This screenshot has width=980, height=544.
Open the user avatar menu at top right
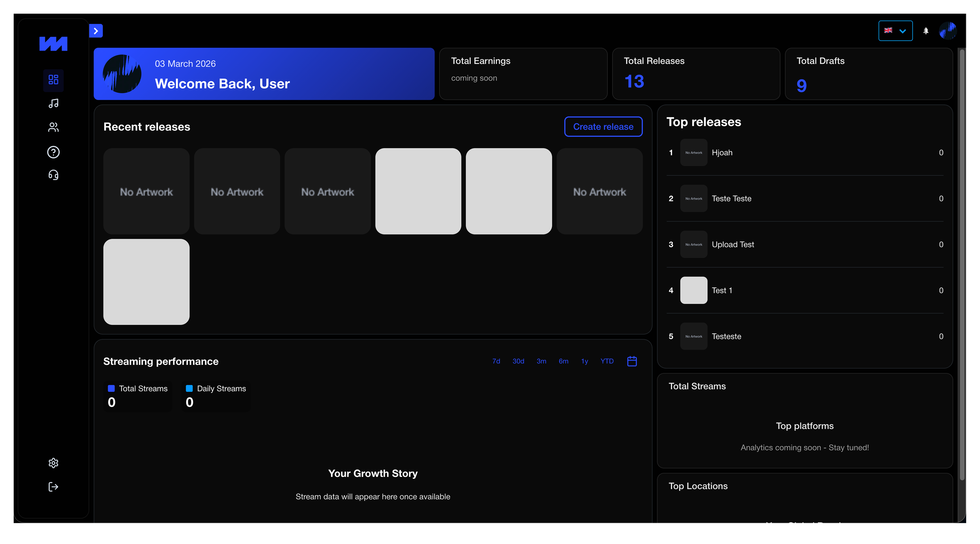pyautogui.click(x=948, y=31)
